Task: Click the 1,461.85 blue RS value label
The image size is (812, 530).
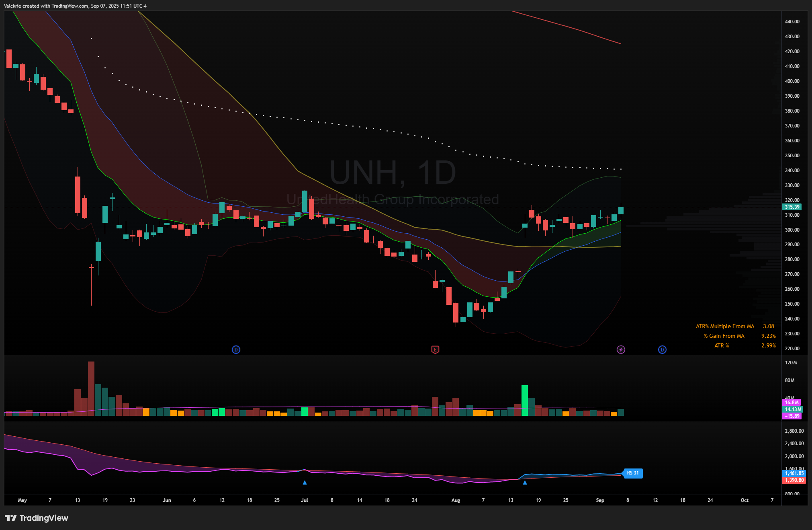Action: 794,473
